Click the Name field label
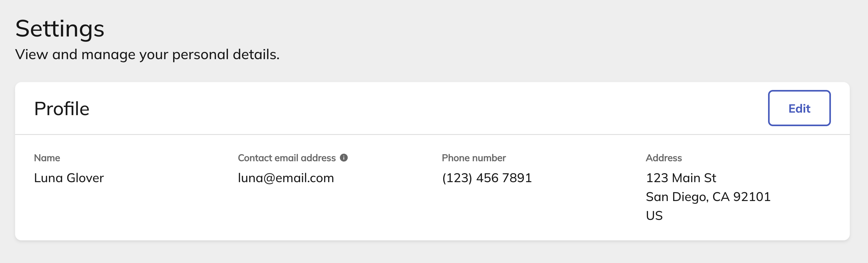868x263 pixels. [47, 158]
